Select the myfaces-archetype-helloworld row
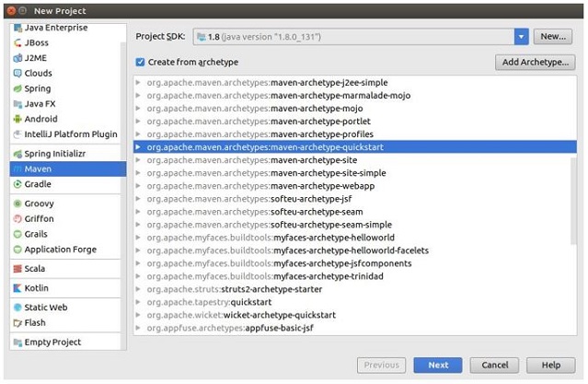This screenshot has width=588, height=384. pyautogui.click(x=355, y=238)
